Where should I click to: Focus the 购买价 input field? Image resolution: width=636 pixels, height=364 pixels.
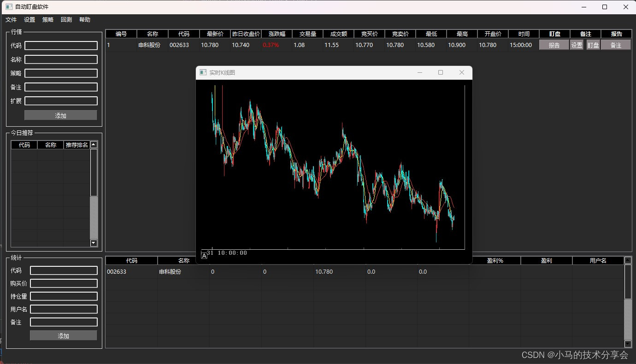point(64,283)
